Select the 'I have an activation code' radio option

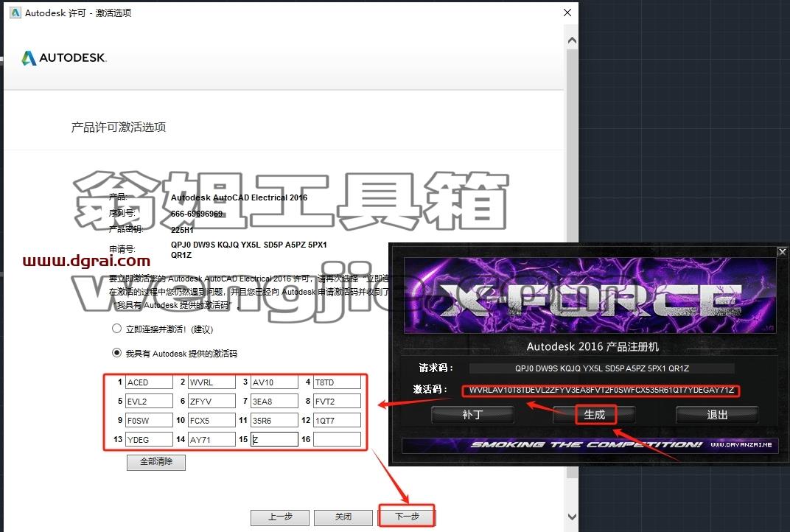(116, 353)
